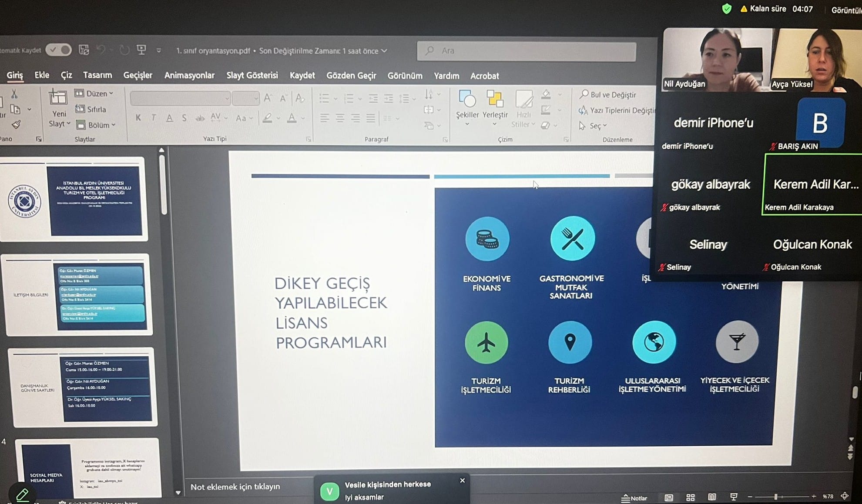Click the Undo arrow icon
862x504 pixels.
tap(101, 50)
